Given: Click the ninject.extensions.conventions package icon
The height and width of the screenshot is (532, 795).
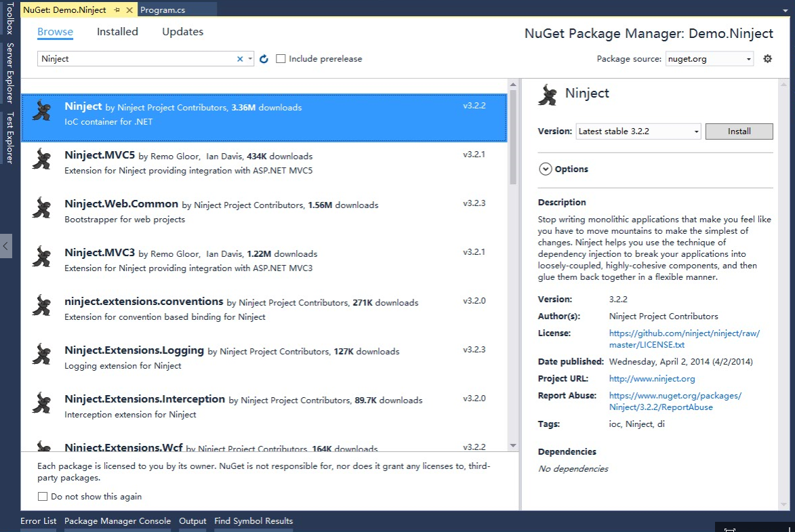Looking at the screenshot, I should 42,305.
